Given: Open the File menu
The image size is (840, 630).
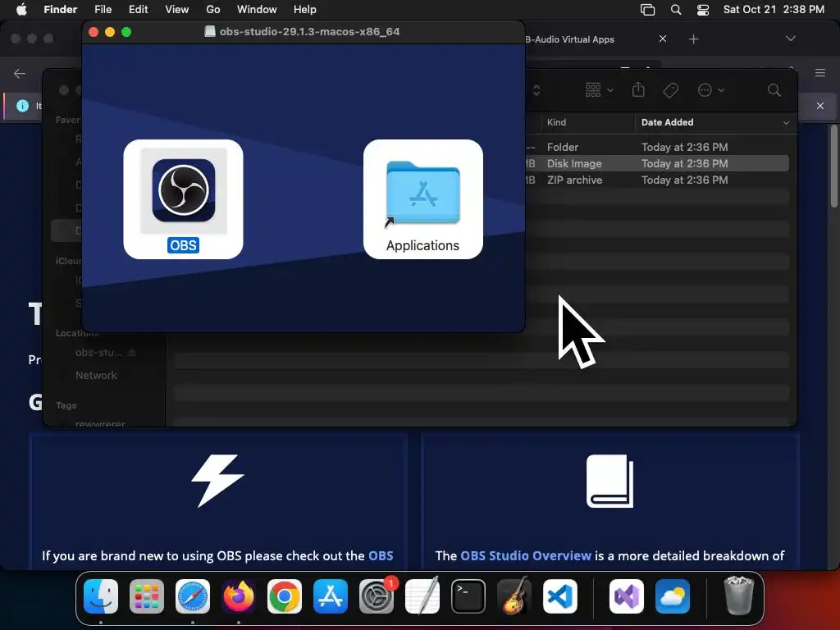Looking at the screenshot, I should (103, 9).
